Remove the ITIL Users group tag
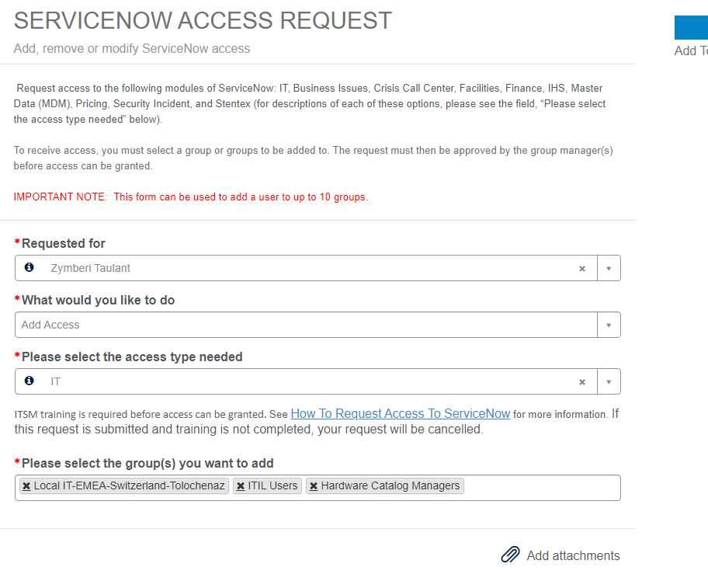The image size is (708, 588). 241,486
